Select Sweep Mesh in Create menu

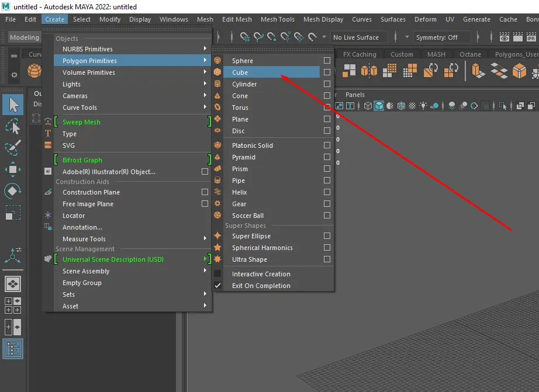pyautogui.click(x=132, y=122)
